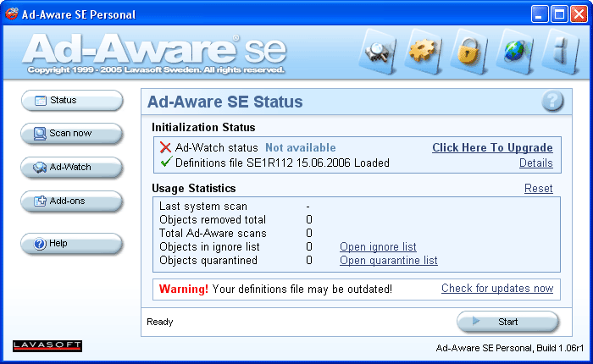This screenshot has height=364, width=593.
Task: Minimize the Ad-Aware window
Action: [x=540, y=14]
